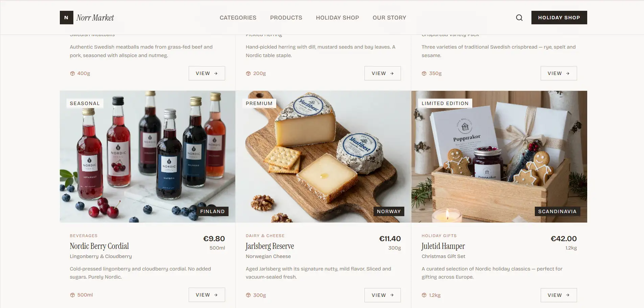This screenshot has width=644, height=308.
Task: Click package icon beside 300g weight
Action: click(248, 295)
